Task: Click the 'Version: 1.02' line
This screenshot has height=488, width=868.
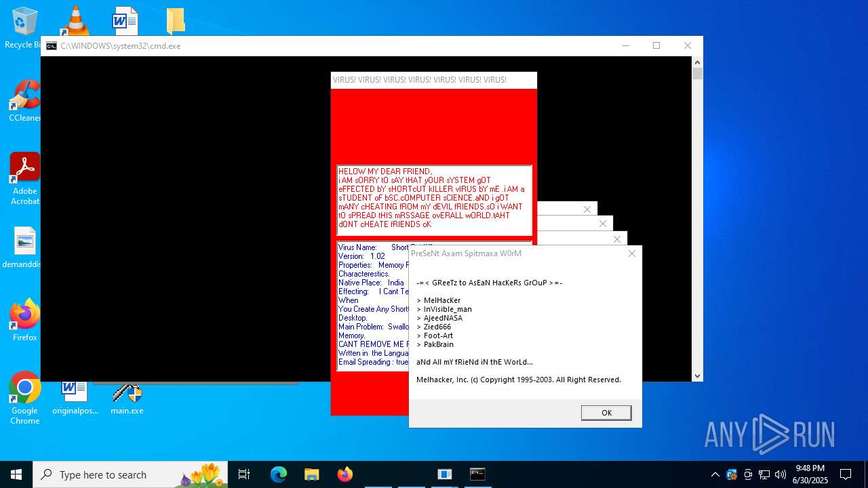Action: click(361, 256)
